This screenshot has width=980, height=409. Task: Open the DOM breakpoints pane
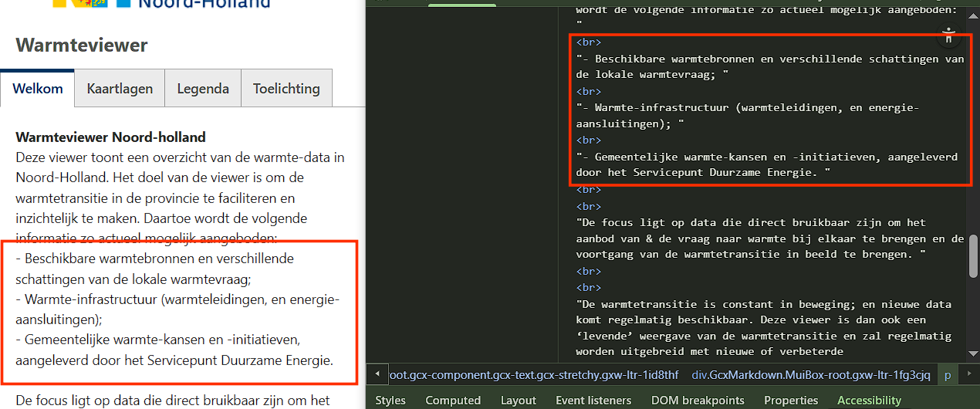click(698, 400)
